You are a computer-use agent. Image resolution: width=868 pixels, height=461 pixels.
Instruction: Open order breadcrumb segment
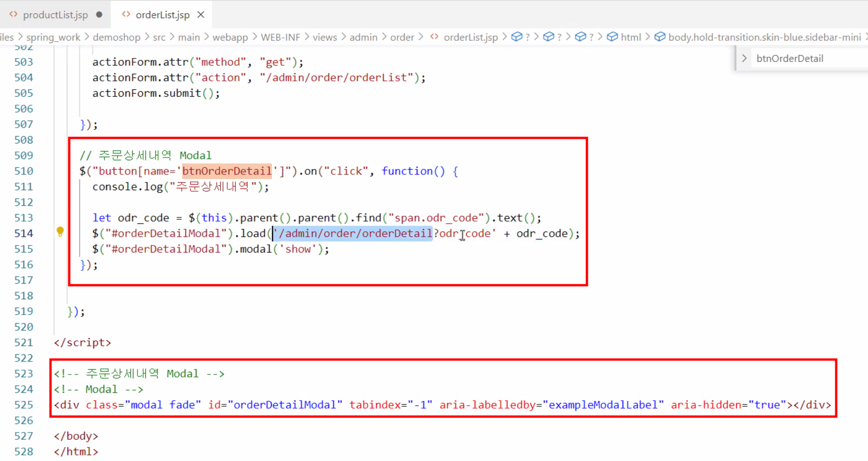402,37
